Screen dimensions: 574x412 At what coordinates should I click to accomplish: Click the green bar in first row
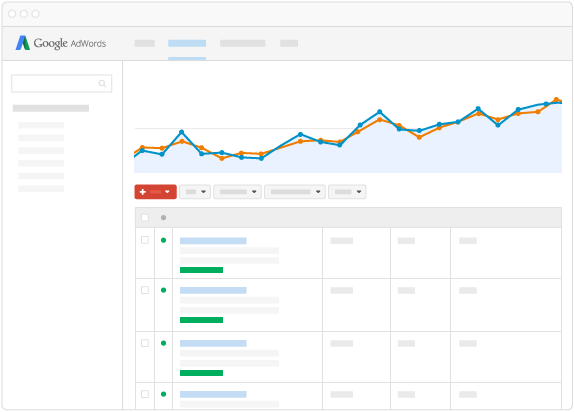point(201,270)
